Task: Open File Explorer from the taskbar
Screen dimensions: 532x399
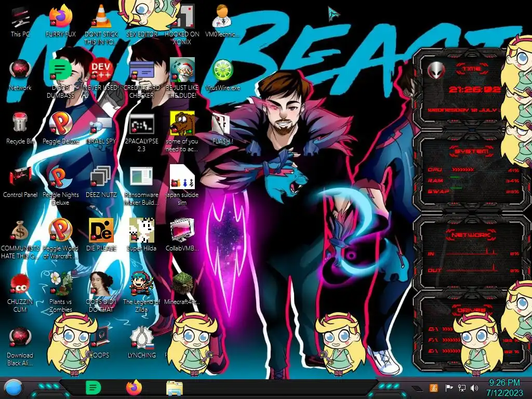Action: click(175, 388)
